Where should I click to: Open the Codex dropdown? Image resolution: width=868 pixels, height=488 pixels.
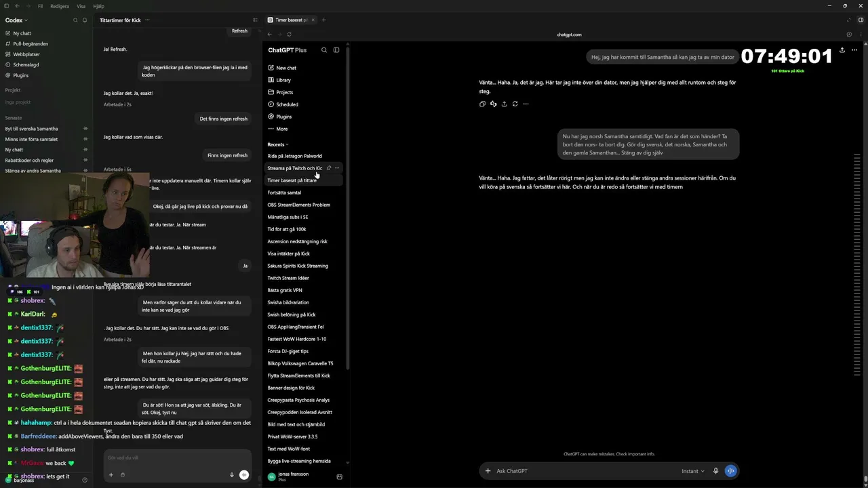point(17,20)
